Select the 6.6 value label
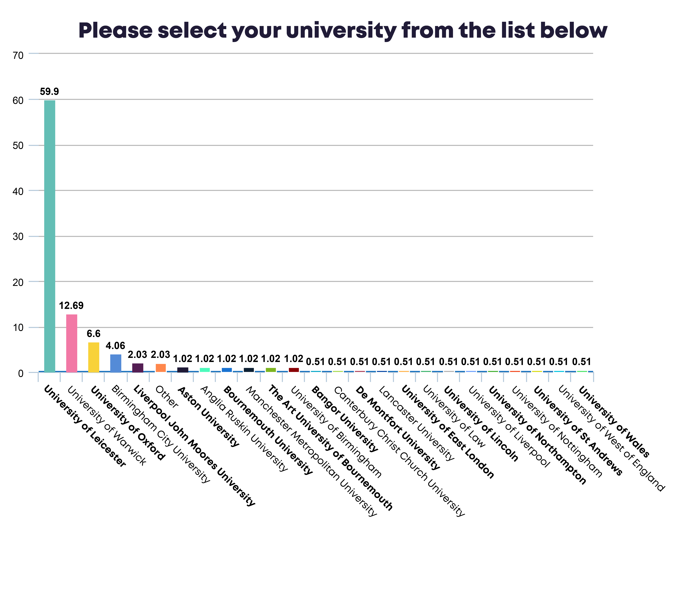 click(x=94, y=334)
